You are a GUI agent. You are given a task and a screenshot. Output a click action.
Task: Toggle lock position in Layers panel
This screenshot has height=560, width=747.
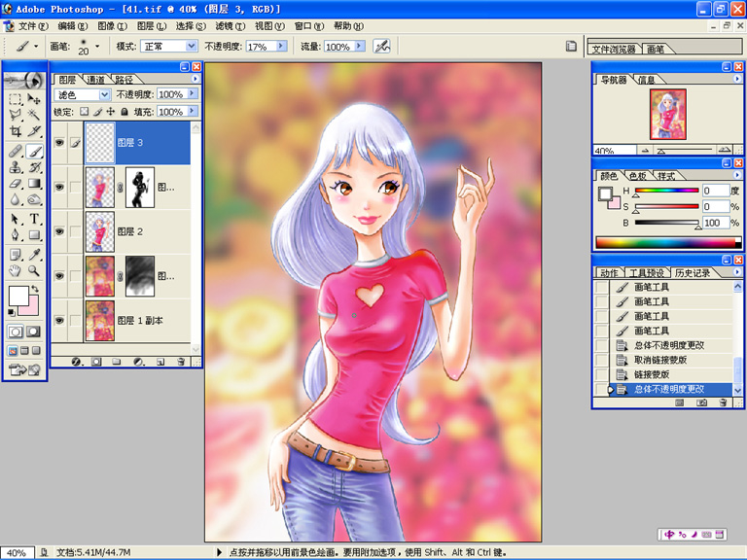tap(111, 112)
